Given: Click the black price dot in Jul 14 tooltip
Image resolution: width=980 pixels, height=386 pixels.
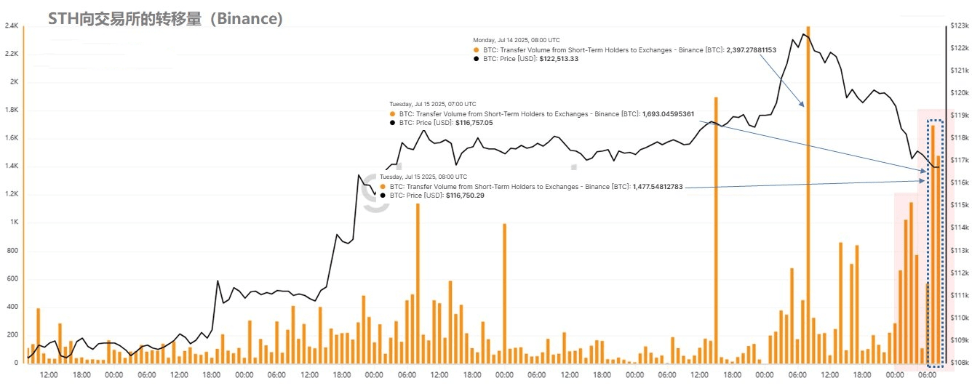Looking at the screenshot, I should point(476,59).
